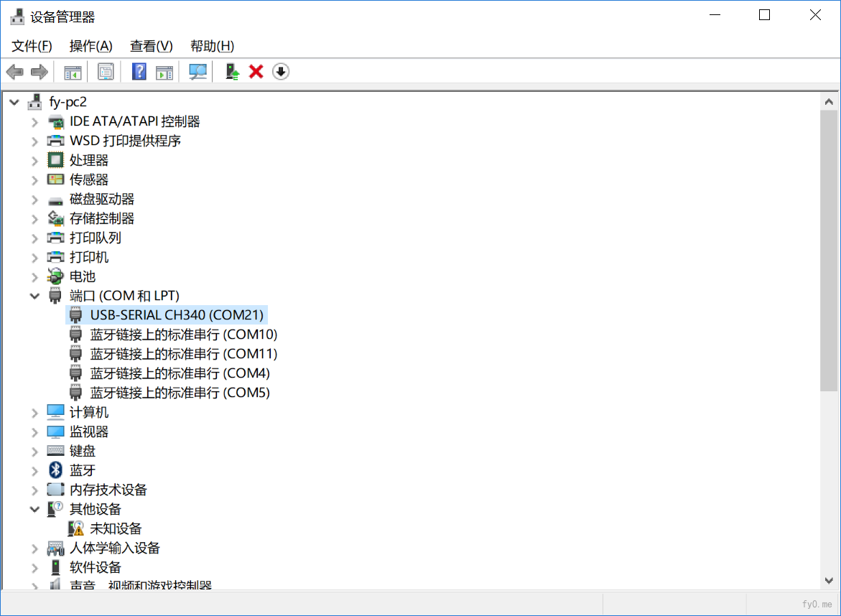Select the 传感器 category label
This screenshot has height=616, width=841.
coord(89,179)
